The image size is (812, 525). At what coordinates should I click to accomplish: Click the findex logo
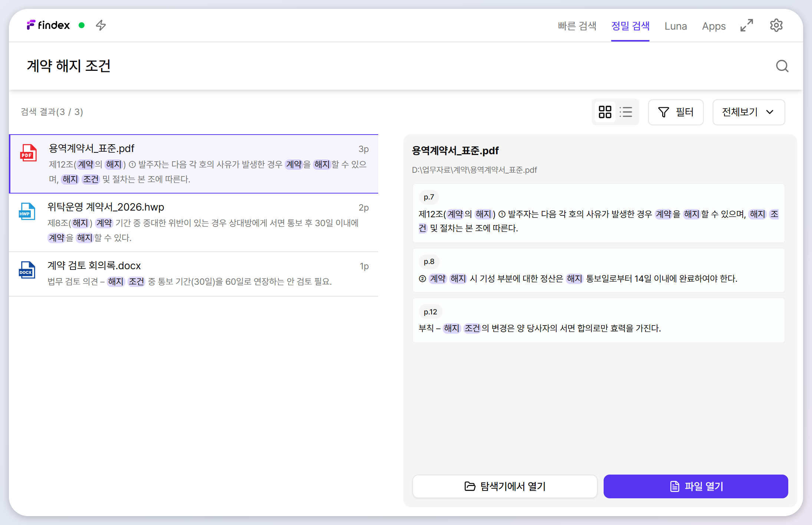pyautogui.click(x=48, y=25)
